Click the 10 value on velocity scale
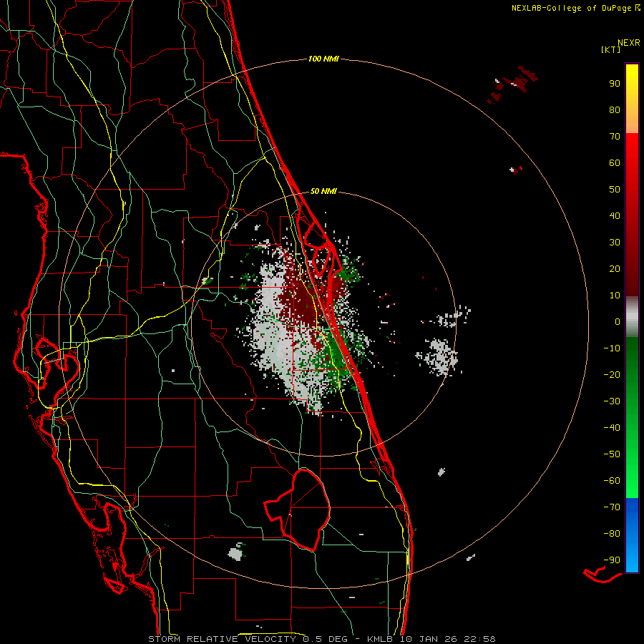 pos(615,296)
